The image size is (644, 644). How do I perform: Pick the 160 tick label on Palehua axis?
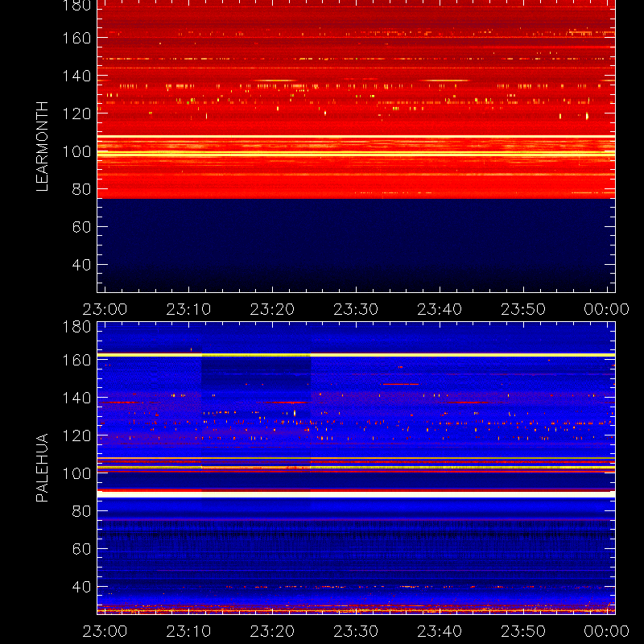coord(76,360)
